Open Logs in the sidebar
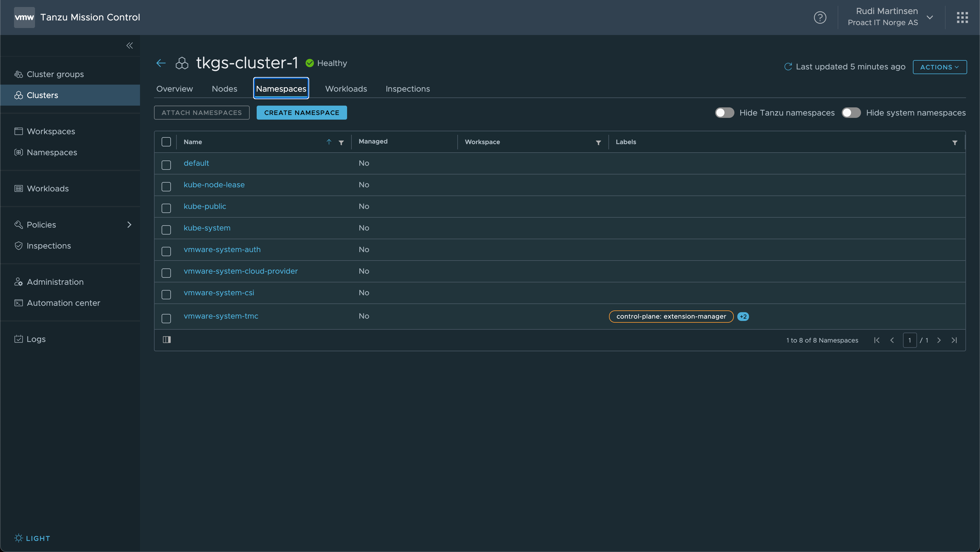This screenshot has height=552, width=980. (x=70, y=339)
